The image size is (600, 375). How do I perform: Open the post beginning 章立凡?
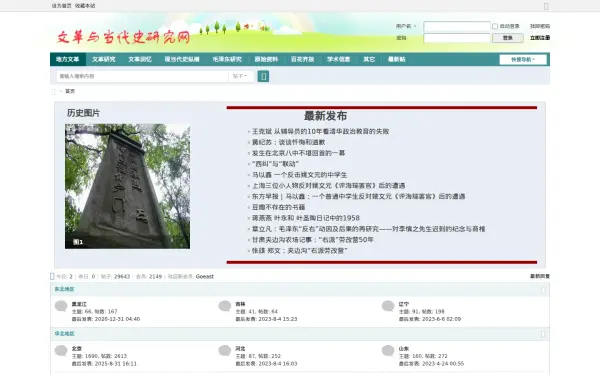click(x=368, y=229)
